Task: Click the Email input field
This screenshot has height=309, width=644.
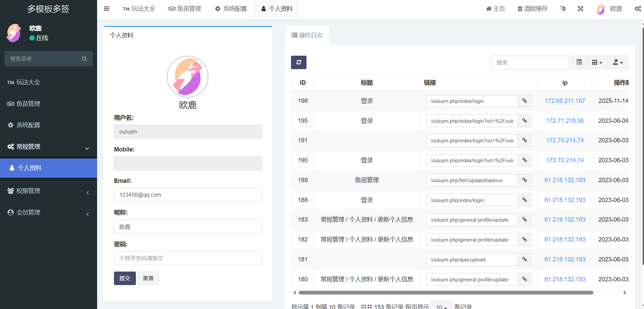Action: click(187, 195)
